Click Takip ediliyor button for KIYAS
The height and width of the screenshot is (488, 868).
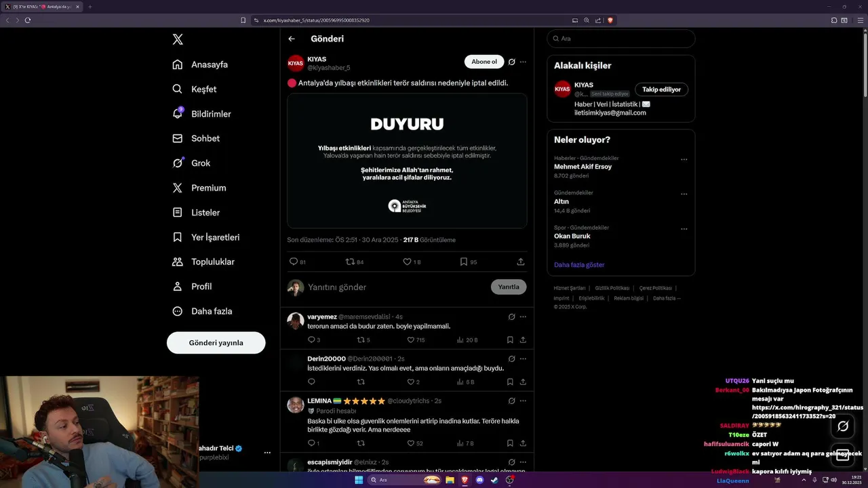tap(662, 89)
